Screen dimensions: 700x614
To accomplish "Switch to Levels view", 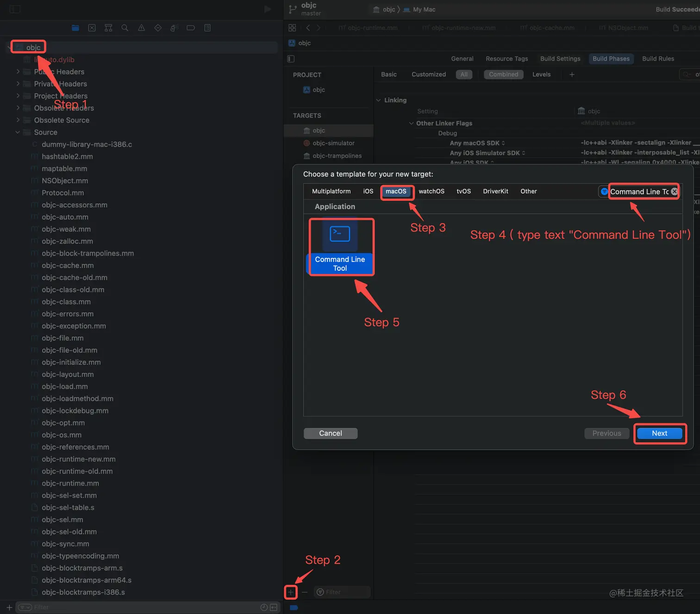I will [542, 74].
